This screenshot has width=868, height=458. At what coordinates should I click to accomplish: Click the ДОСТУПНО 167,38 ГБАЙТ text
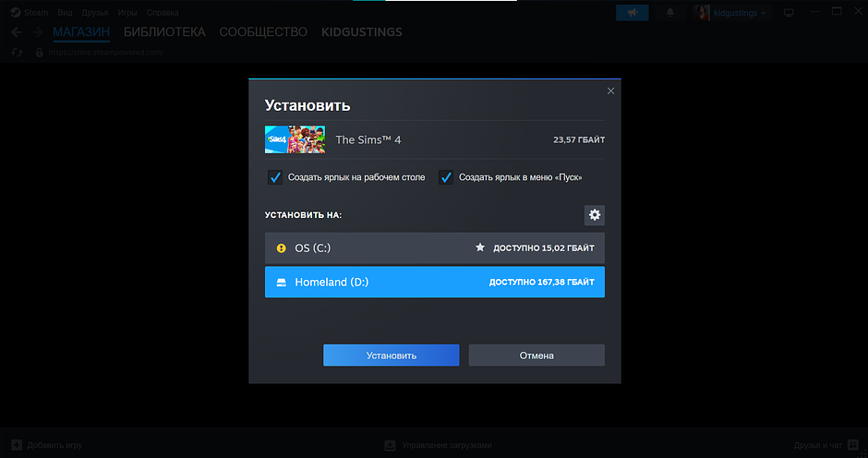(x=541, y=282)
